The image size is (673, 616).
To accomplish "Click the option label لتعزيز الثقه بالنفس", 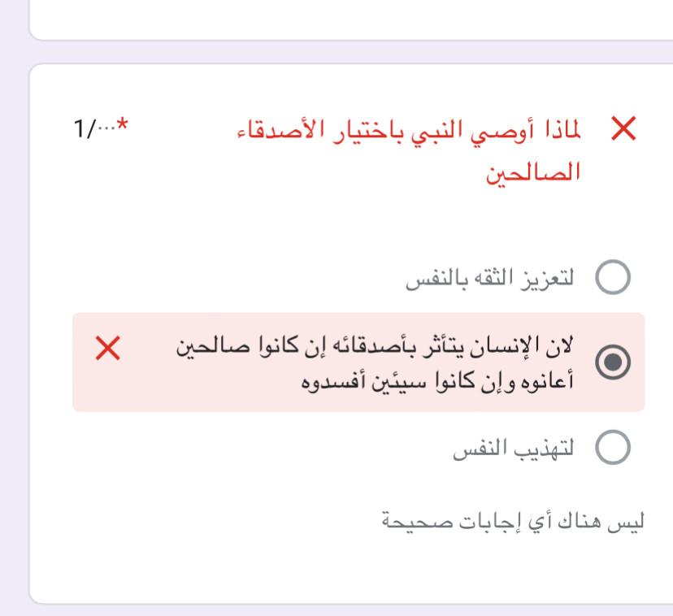I will 490,278.
